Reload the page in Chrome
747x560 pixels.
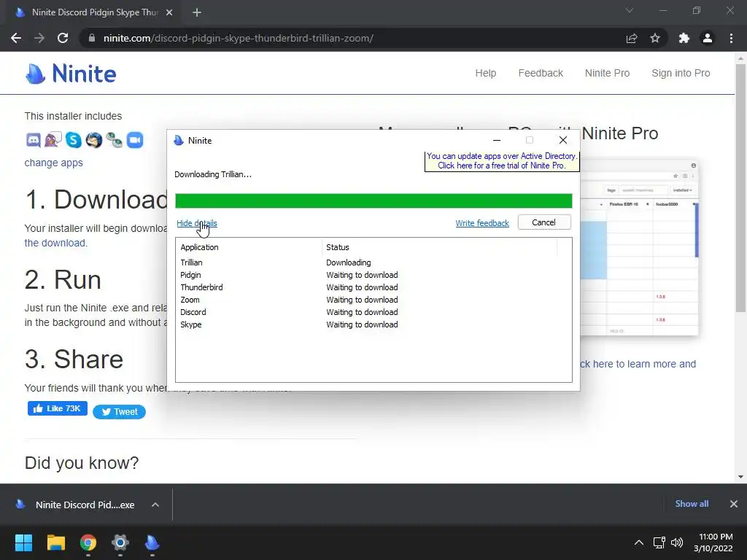pyautogui.click(x=63, y=38)
